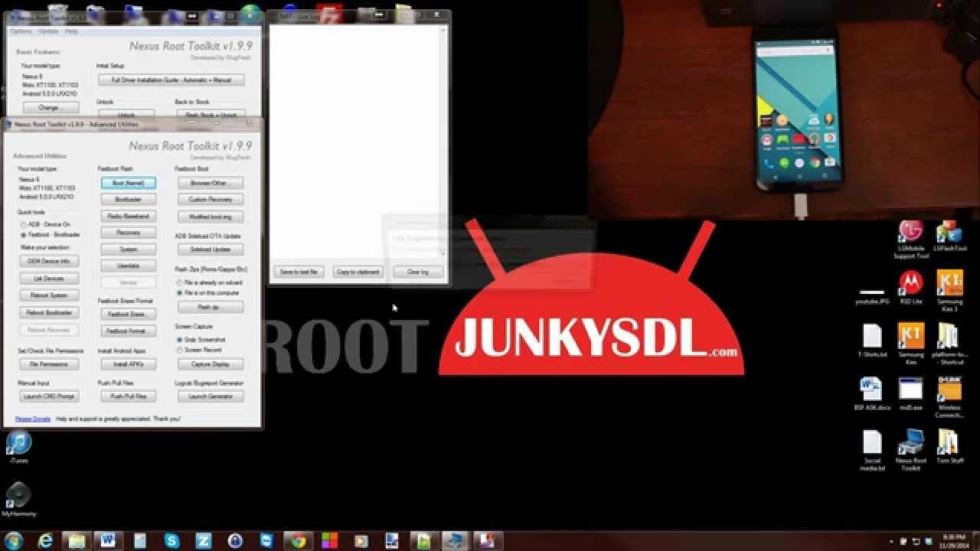
Task: Switch to Microsoft Word on the taskbar
Action: pyautogui.click(x=109, y=541)
